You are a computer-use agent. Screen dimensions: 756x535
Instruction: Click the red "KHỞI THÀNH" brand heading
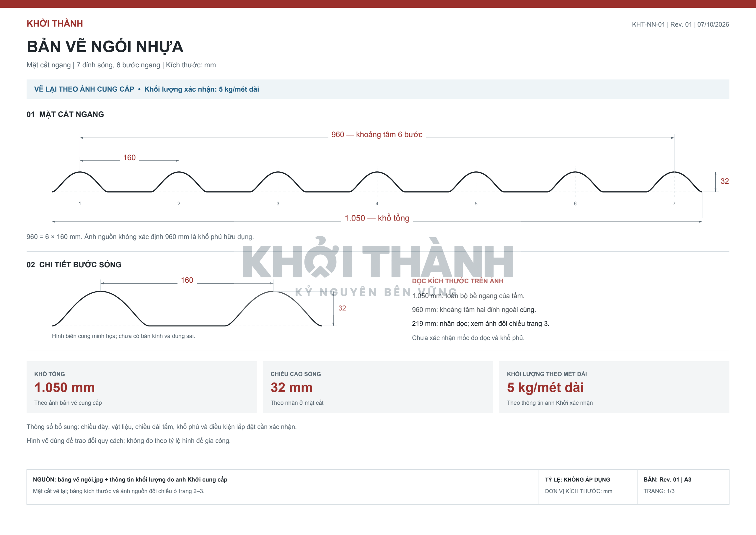pyautogui.click(x=55, y=24)
